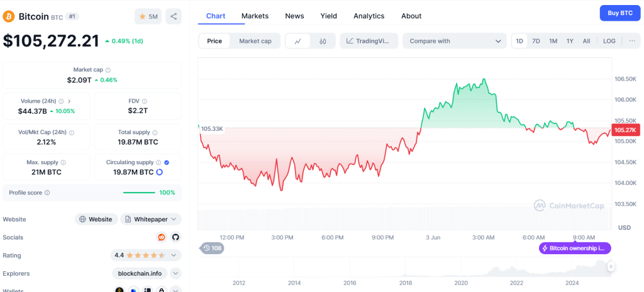Toggle LOG scale on chart
644x292 pixels.
[x=609, y=41]
